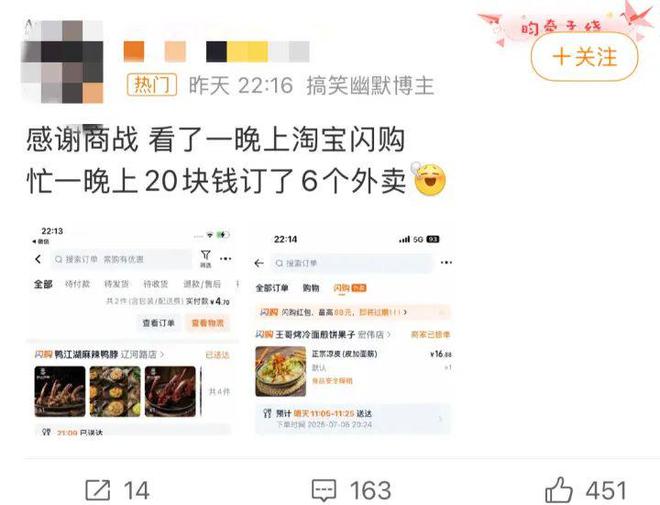660x505 pixels.
Task: Tap the share icon next to 14
Action: tap(98, 490)
